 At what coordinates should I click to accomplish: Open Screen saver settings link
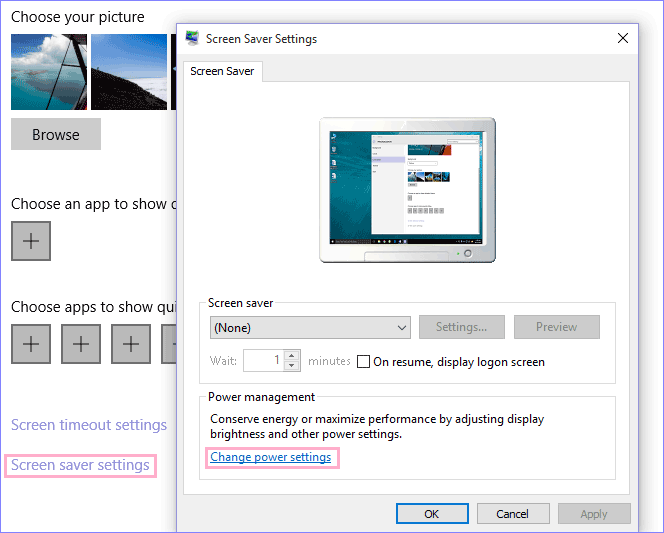80,465
